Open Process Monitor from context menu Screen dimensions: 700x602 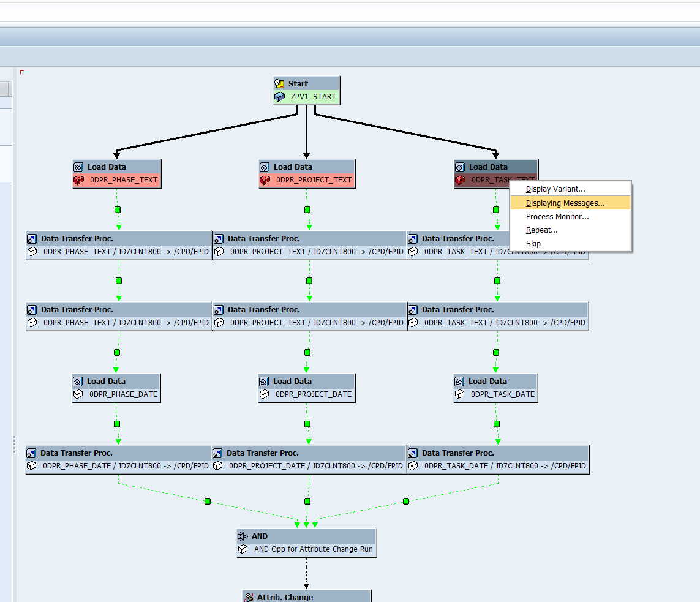coord(557,216)
